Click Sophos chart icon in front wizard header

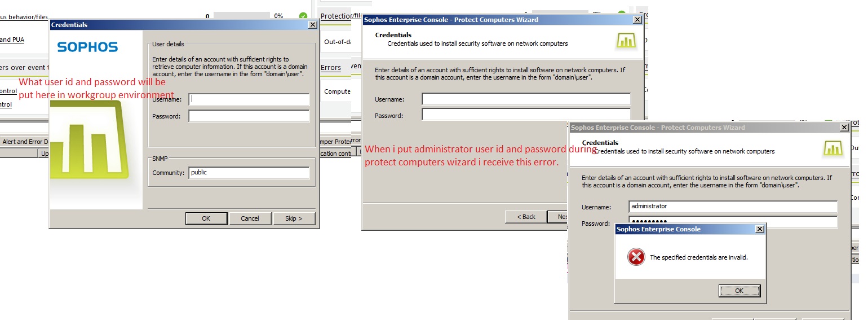(x=833, y=148)
